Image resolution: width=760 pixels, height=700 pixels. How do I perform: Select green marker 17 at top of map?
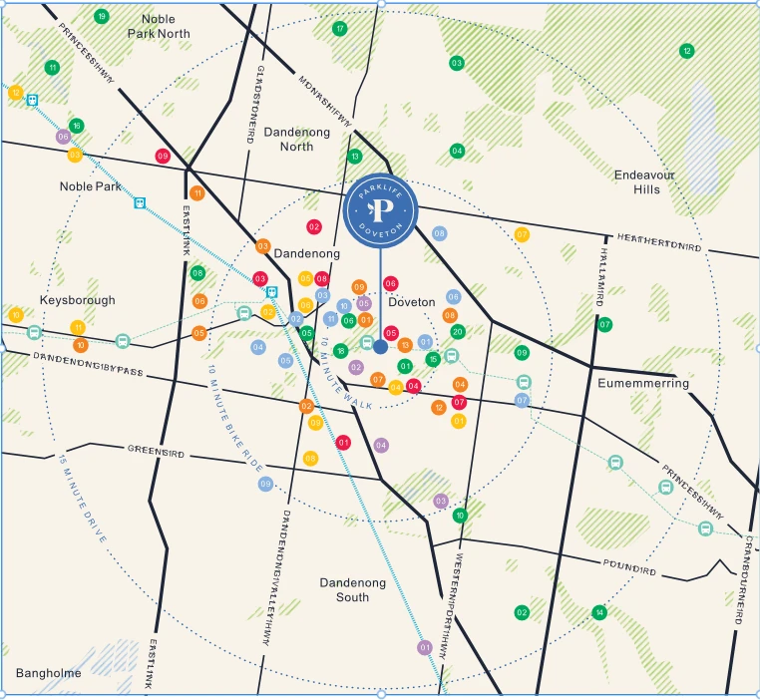340,28
